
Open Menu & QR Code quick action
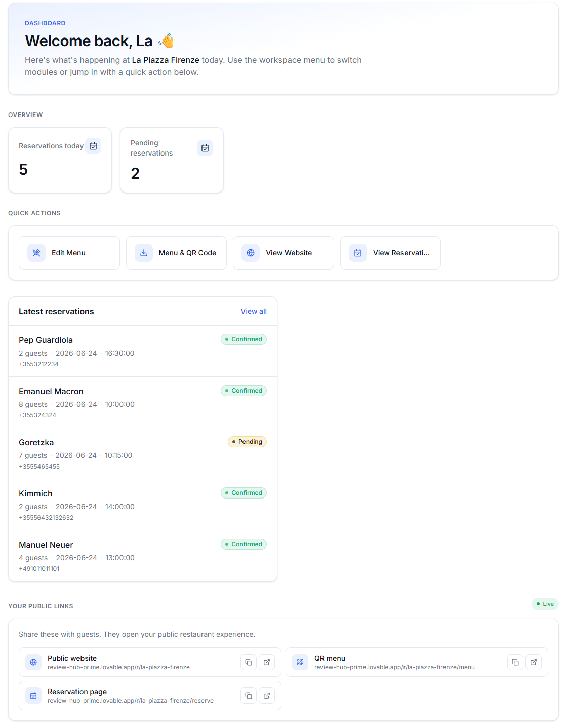pyautogui.click(x=176, y=253)
